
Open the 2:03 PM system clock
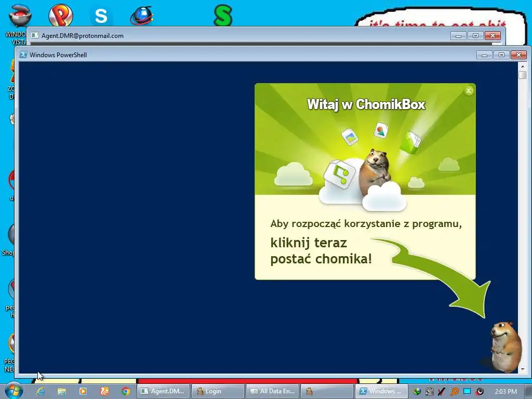(506, 392)
